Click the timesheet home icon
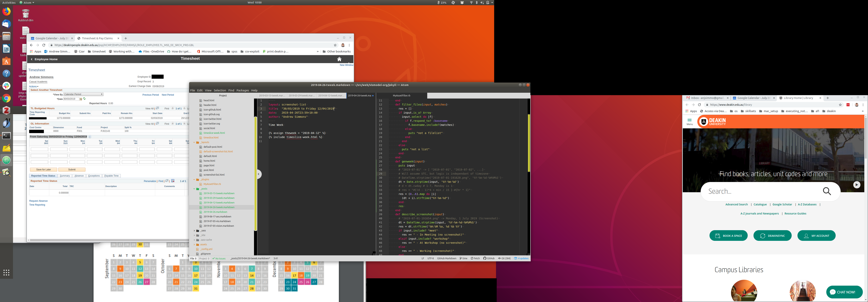The width and height of the screenshot is (868, 302). pyautogui.click(x=339, y=59)
